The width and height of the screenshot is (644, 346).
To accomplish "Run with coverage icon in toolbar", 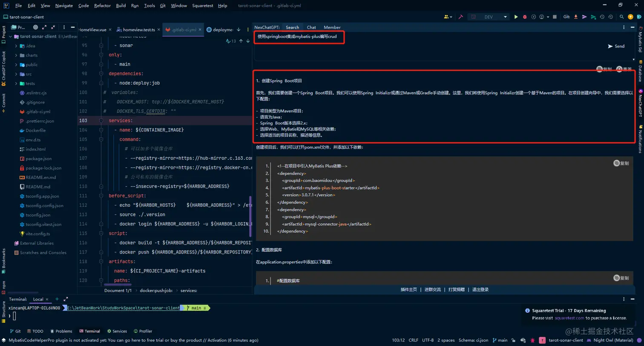I will [x=532, y=17].
